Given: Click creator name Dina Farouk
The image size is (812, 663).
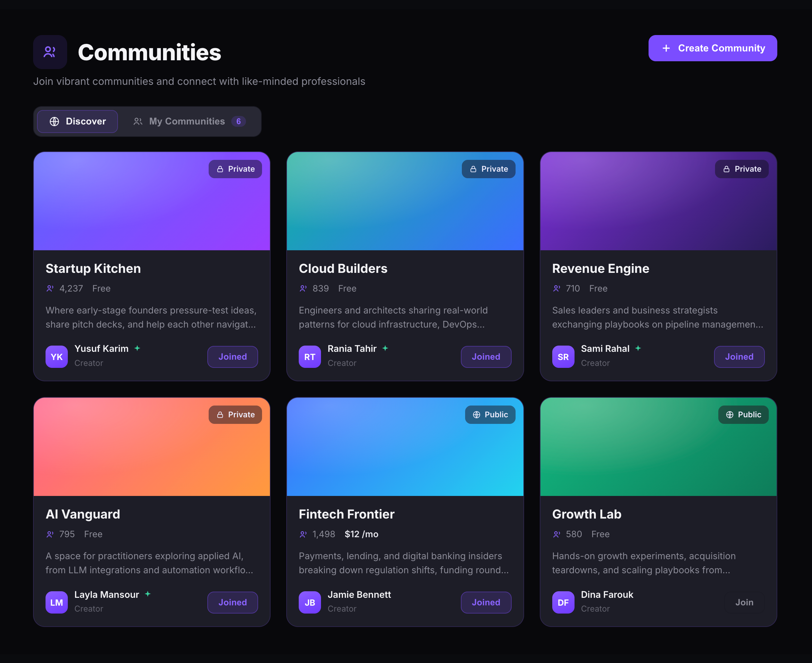Looking at the screenshot, I should pos(607,595).
